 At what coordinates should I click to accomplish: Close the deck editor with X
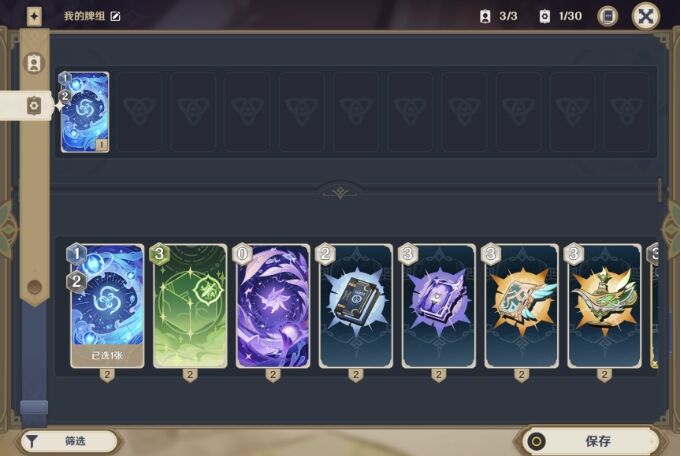click(x=646, y=17)
